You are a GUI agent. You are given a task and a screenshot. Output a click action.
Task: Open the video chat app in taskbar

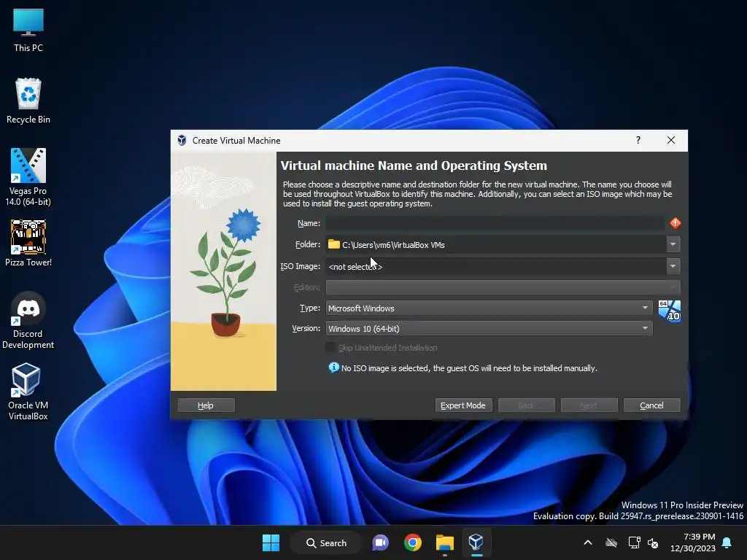coord(380,542)
